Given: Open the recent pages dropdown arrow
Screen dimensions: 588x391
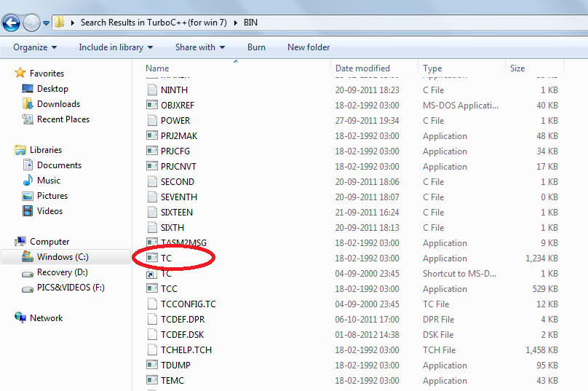Looking at the screenshot, I should tap(46, 23).
